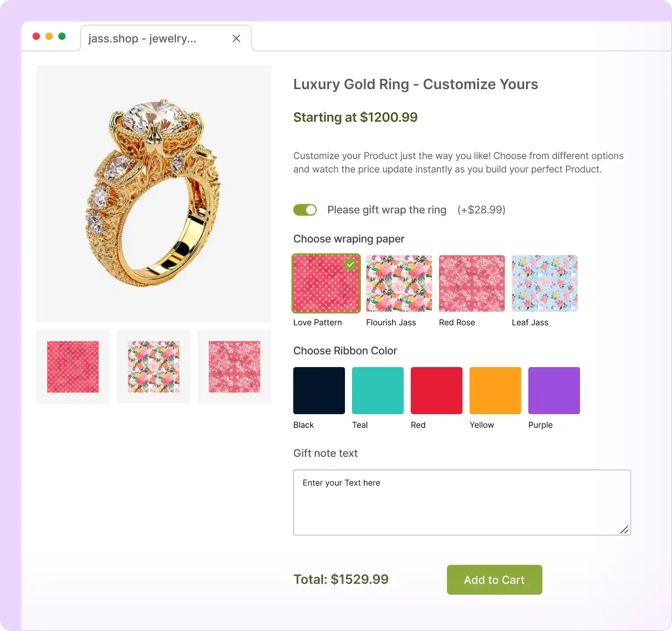Disable the gift wrap toggle

tap(305, 209)
